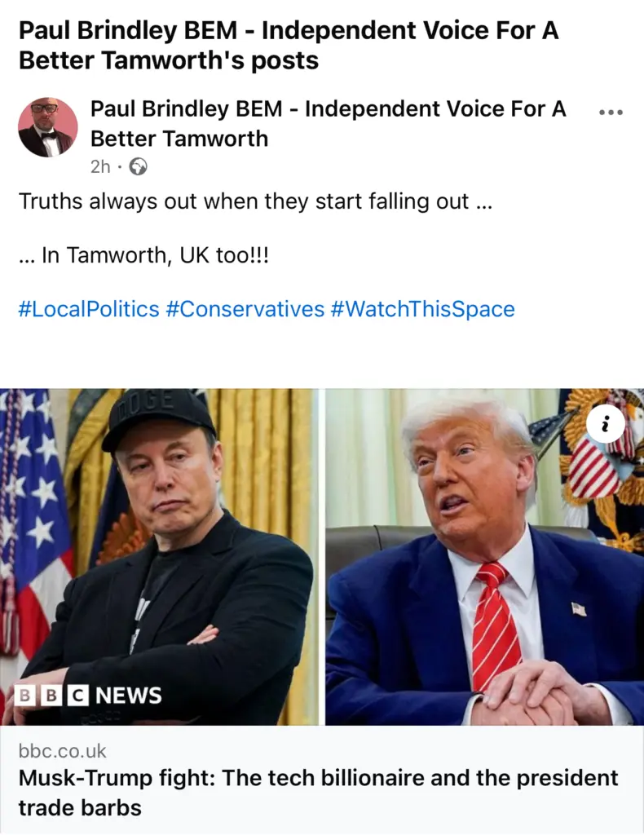Click the public globe audience icon
This screenshot has width=644, height=835.
(x=139, y=167)
